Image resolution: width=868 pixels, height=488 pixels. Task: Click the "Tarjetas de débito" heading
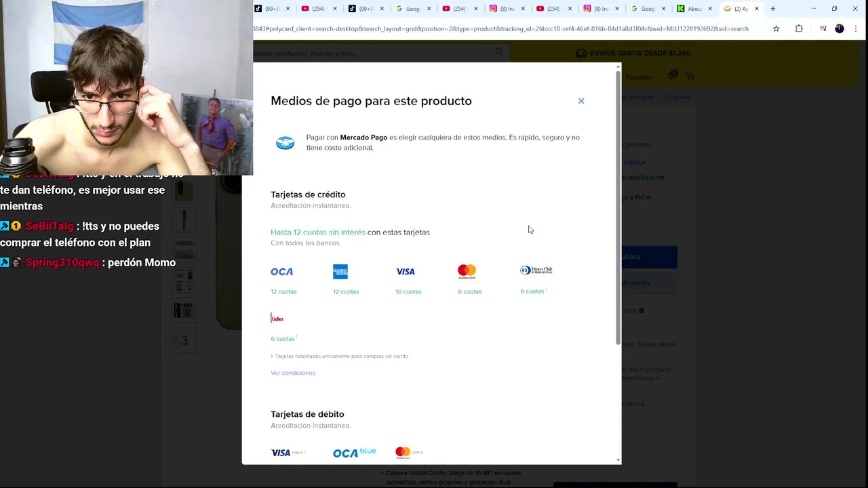coord(307,414)
